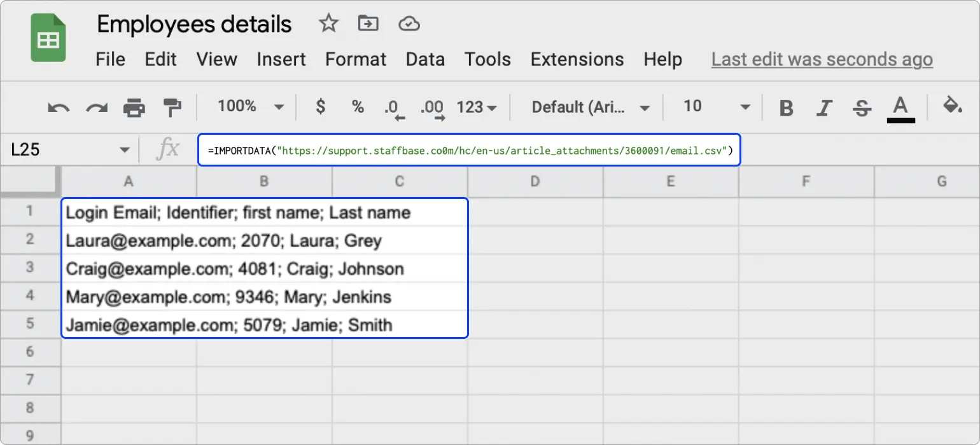Click the print icon
Screen dimensions: 980x445
click(x=134, y=107)
